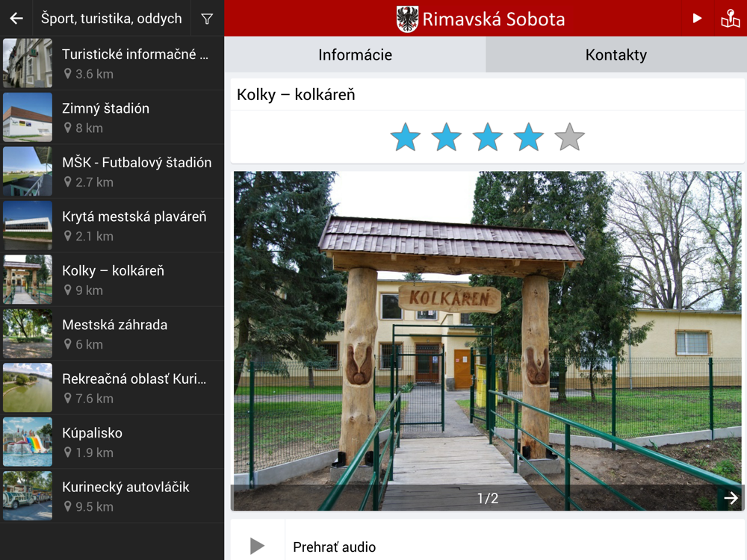Click the Kolky kolkáreň list thumbnail
The width and height of the screenshot is (747, 560).
(x=28, y=279)
